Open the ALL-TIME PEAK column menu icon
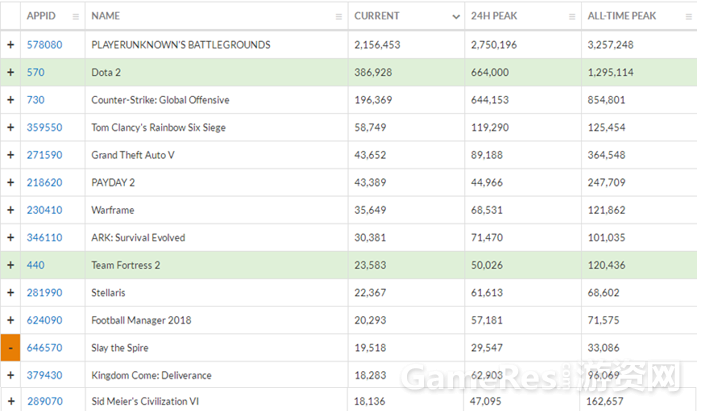Image resolution: width=706 pixels, height=411 pixels. (x=688, y=17)
